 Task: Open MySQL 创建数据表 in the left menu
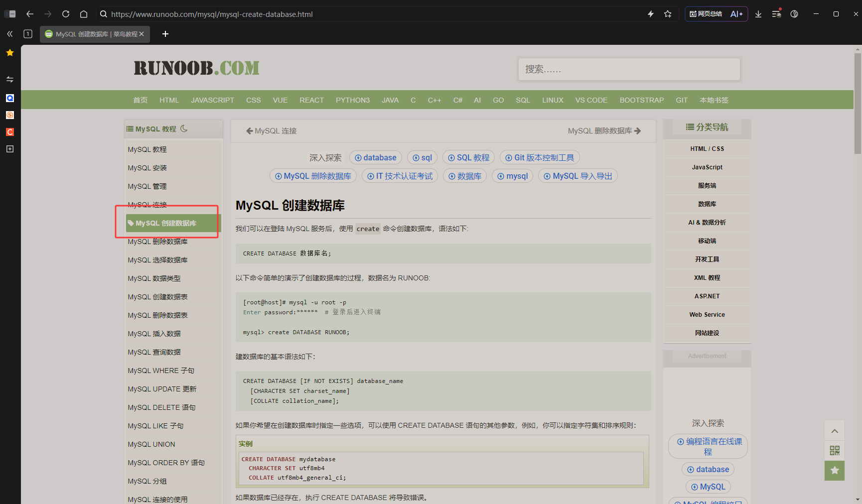click(x=172, y=297)
